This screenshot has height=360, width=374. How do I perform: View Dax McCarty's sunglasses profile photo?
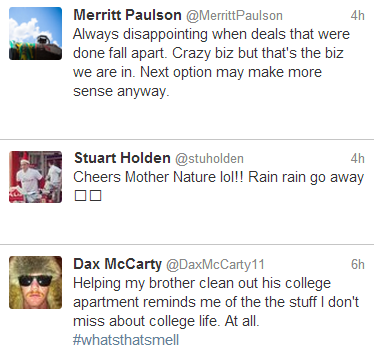[35, 282]
